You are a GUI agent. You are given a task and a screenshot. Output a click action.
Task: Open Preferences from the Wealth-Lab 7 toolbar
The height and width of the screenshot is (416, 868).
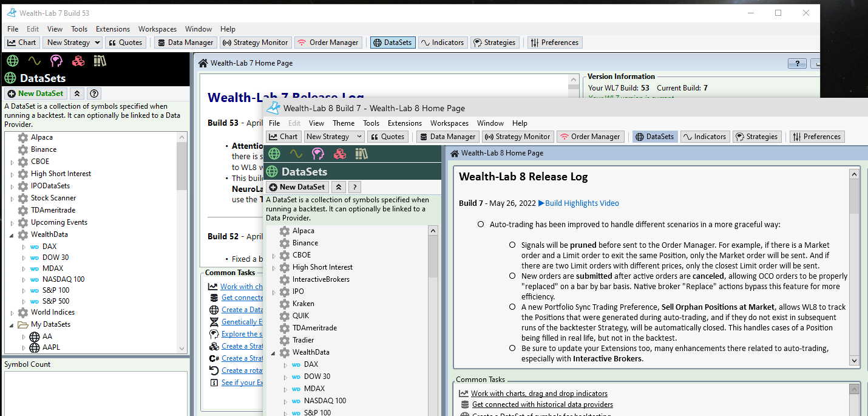pyautogui.click(x=554, y=43)
